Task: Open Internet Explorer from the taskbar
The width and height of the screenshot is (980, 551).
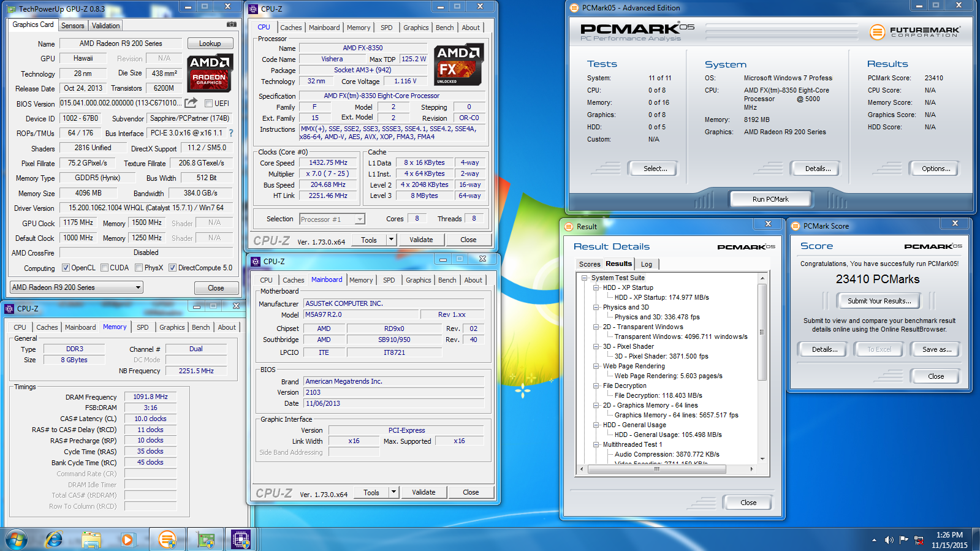Action: [x=54, y=539]
